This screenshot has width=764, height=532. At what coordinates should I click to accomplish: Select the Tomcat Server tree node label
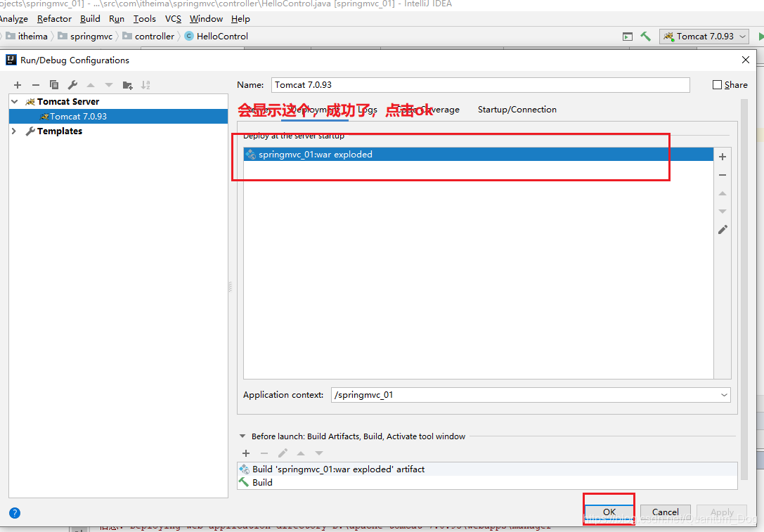tap(68, 102)
